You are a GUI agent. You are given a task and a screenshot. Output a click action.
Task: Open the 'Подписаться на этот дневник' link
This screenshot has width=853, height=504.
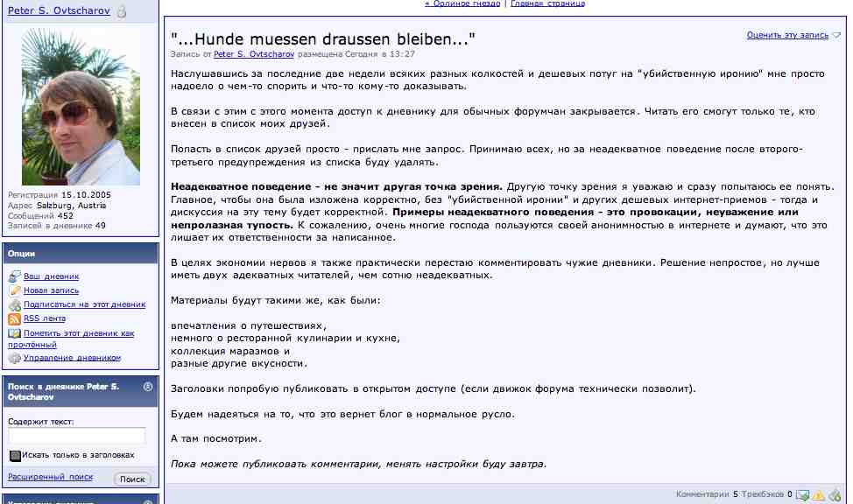tap(81, 304)
